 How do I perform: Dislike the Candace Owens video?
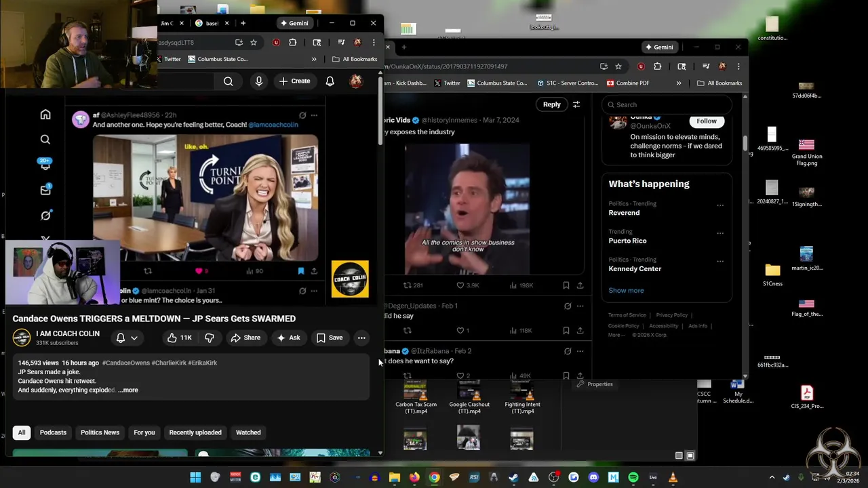pyautogui.click(x=210, y=338)
